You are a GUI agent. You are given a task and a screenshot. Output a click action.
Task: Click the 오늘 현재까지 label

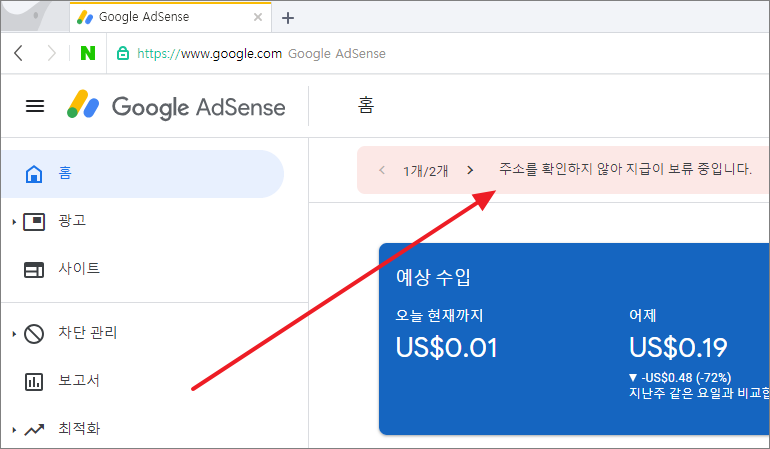pos(439,315)
